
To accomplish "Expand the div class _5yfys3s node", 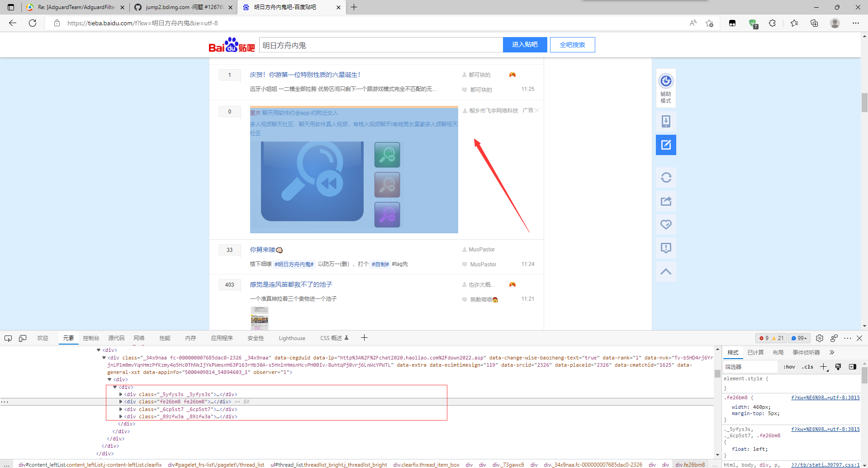I will pos(120,394).
